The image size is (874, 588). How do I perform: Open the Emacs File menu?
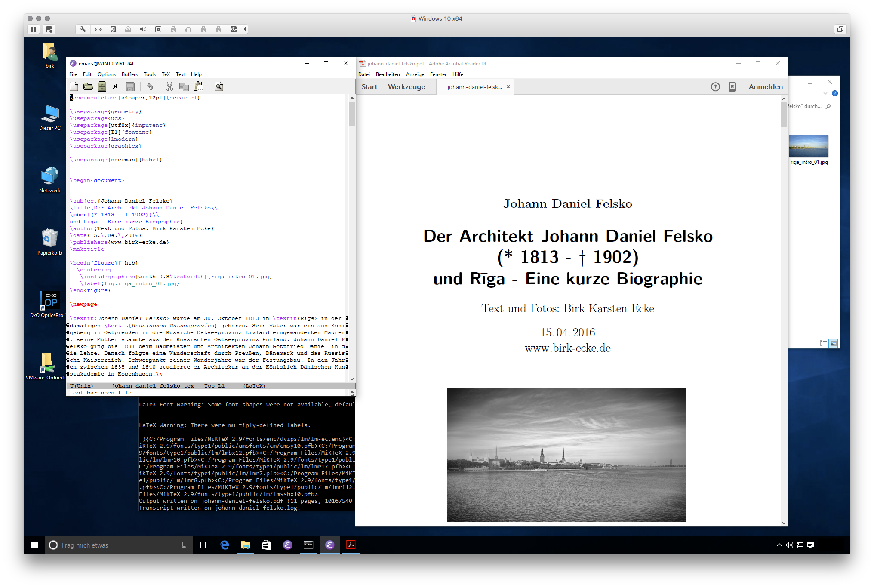(x=73, y=74)
